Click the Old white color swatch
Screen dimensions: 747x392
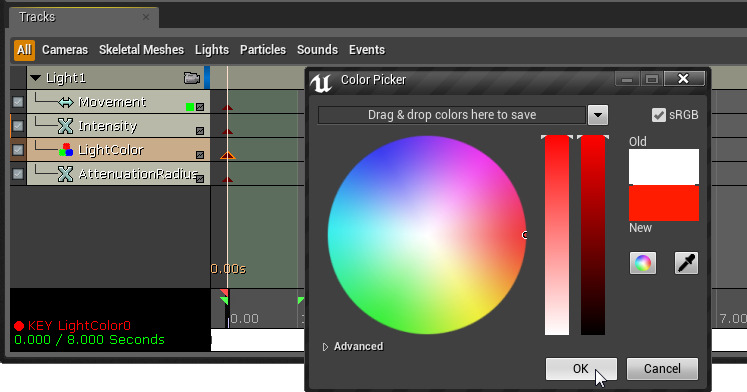coord(664,167)
